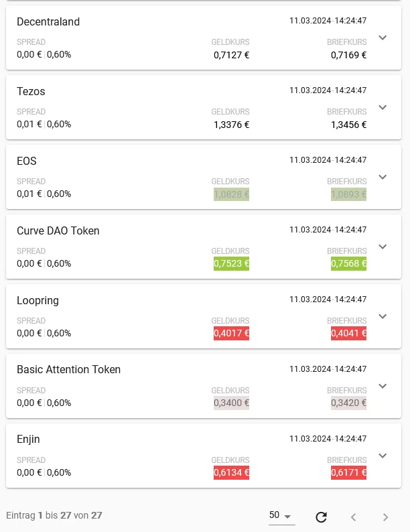
Task: Click the red Loopring Briefkurs 0,4041 €
Action: pyautogui.click(x=348, y=333)
